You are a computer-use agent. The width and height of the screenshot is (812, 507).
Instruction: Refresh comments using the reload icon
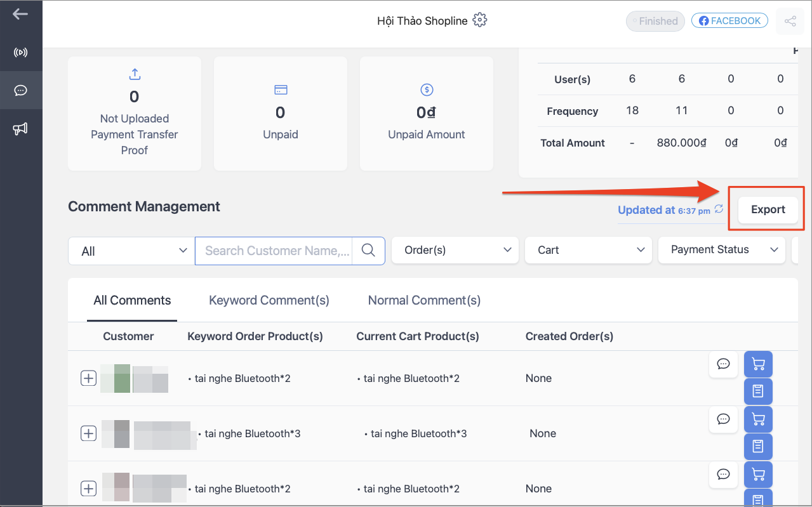click(x=719, y=209)
